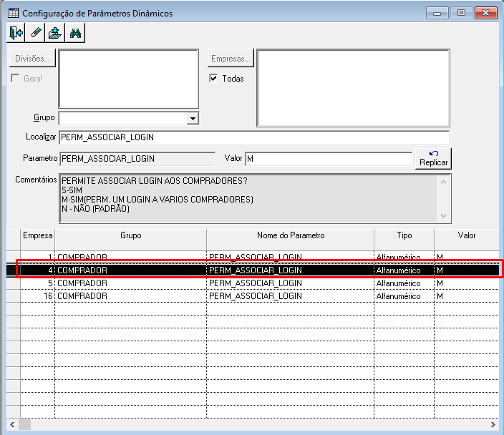This screenshot has width=504, height=435.
Task: Click the window title grid icon
Action: (13, 13)
